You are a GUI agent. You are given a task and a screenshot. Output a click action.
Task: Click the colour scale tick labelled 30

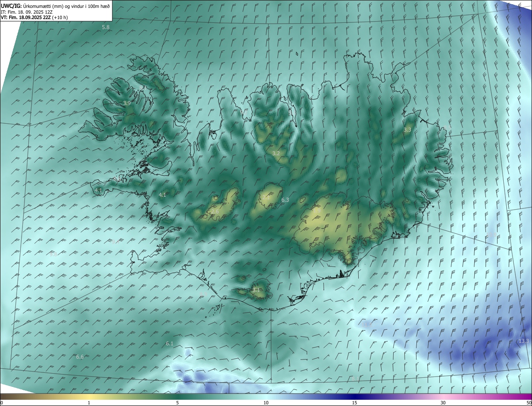pyautogui.click(x=443, y=403)
